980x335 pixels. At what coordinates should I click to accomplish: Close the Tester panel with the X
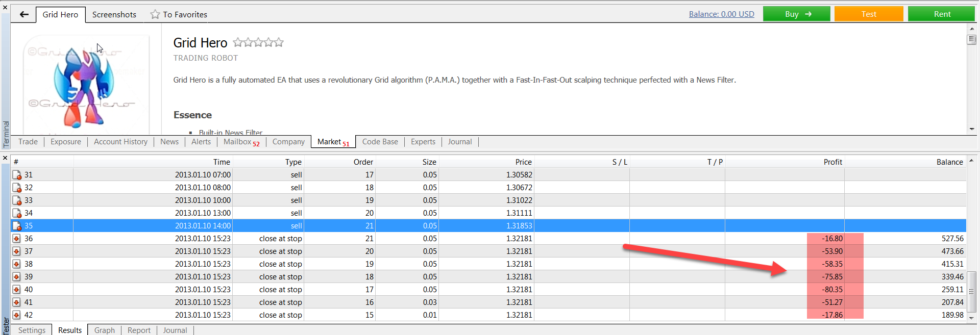click(5, 158)
